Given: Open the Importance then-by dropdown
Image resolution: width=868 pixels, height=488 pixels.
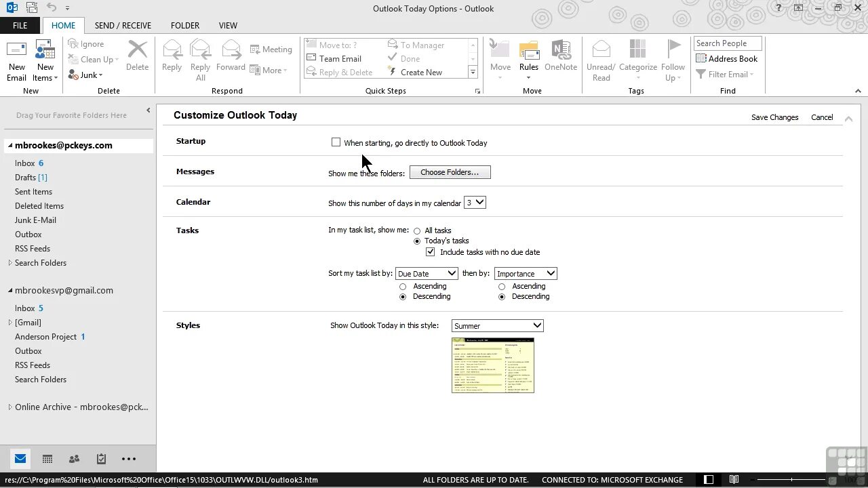Looking at the screenshot, I should point(526,274).
